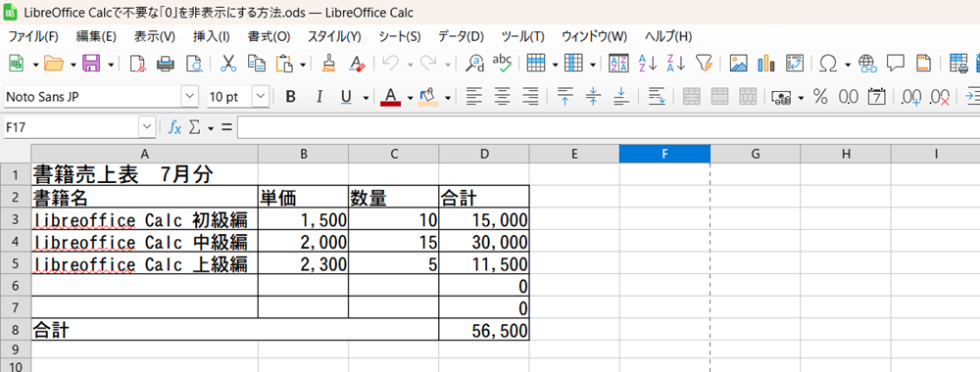Expand the Open recent files arrow
Image resolution: width=980 pixels, height=372 pixels.
click(73, 64)
